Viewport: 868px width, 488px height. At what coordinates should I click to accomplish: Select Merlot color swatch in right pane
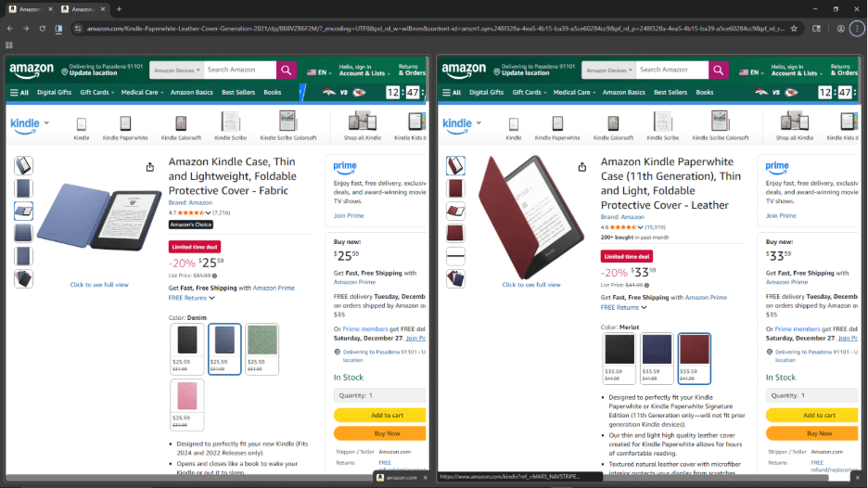point(695,358)
